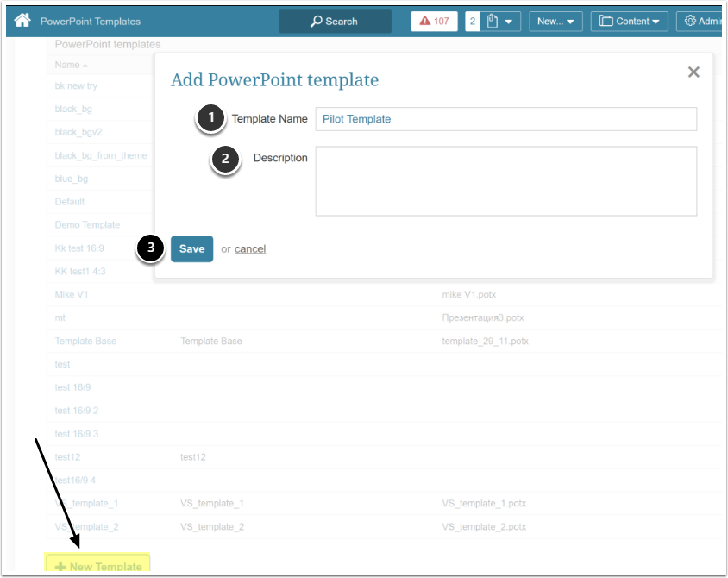Cancel adding the template
728x578 pixels.
[250, 248]
